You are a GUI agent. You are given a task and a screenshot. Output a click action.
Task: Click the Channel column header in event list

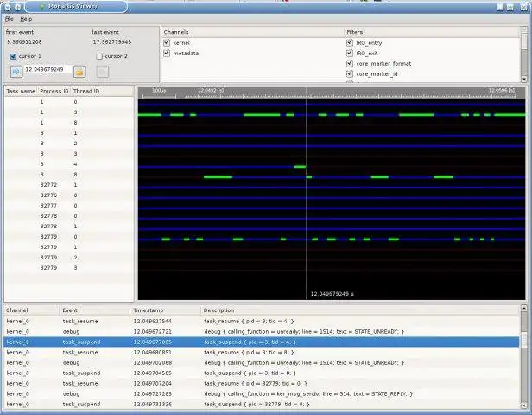point(32,310)
